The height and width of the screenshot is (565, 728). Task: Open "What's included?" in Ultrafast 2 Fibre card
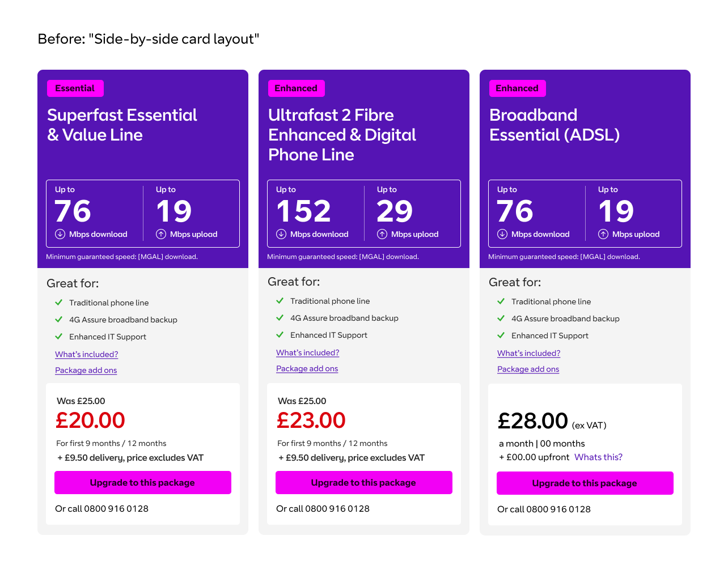[307, 352]
